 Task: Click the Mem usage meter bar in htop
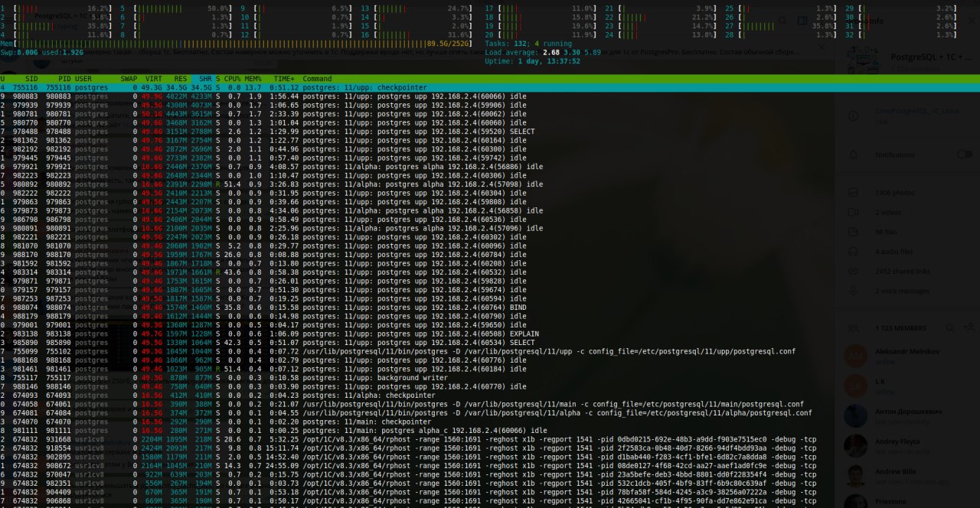[x=237, y=44]
